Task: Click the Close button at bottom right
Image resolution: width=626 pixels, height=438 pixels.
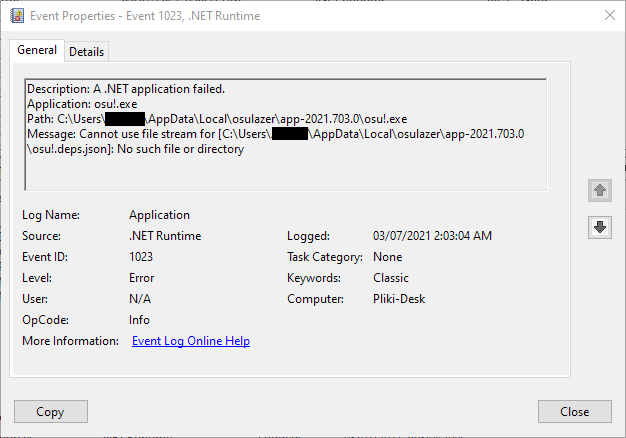Action: pos(574,412)
